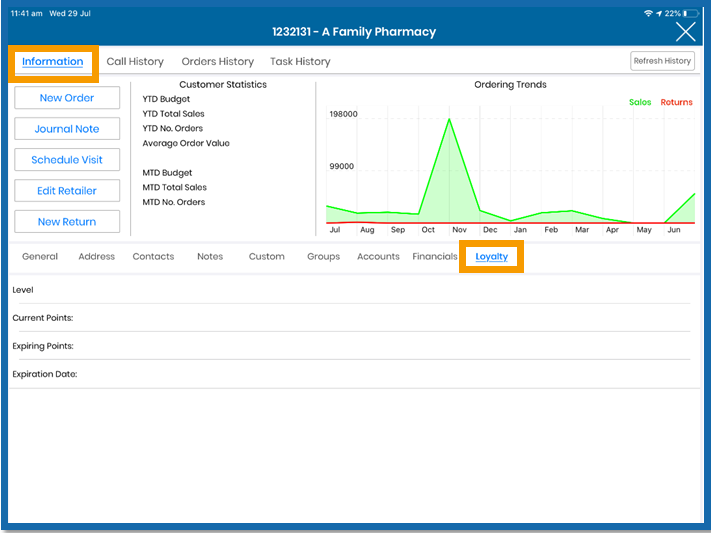Click the Returns legend label

click(x=676, y=102)
